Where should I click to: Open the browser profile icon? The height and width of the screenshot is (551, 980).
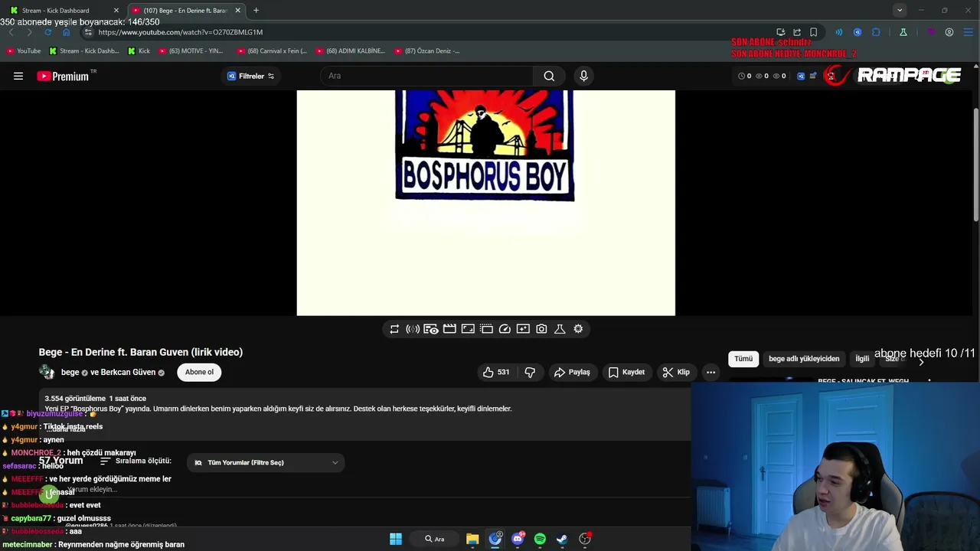[949, 32]
